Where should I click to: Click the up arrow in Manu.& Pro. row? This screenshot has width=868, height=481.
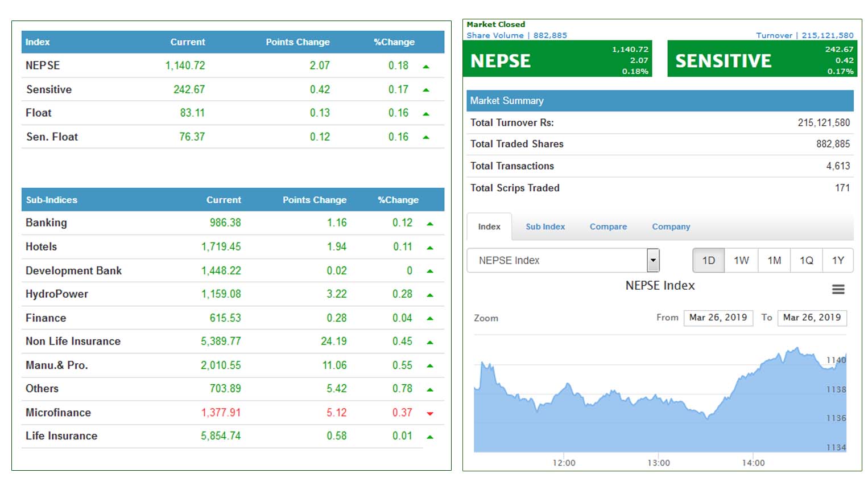pos(430,365)
